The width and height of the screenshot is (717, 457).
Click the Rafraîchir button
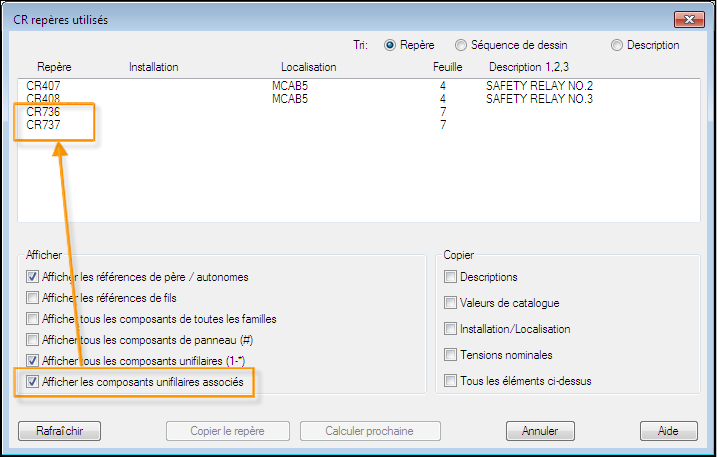coord(59,431)
